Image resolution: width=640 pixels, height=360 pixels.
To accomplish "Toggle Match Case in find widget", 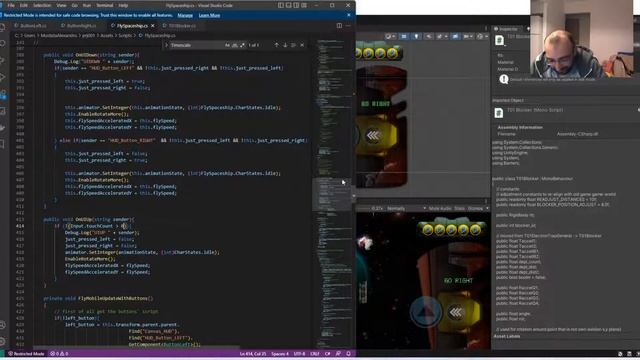I will [x=227, y=45].
